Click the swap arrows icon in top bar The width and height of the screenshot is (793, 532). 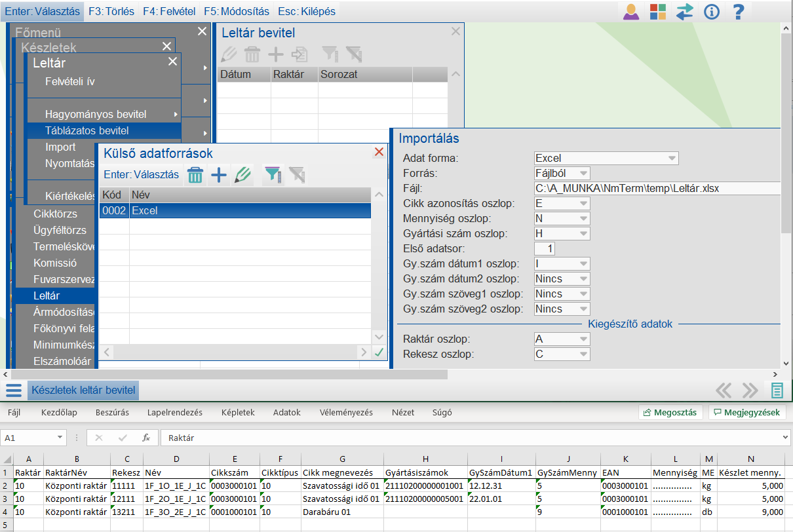(685, 12)
